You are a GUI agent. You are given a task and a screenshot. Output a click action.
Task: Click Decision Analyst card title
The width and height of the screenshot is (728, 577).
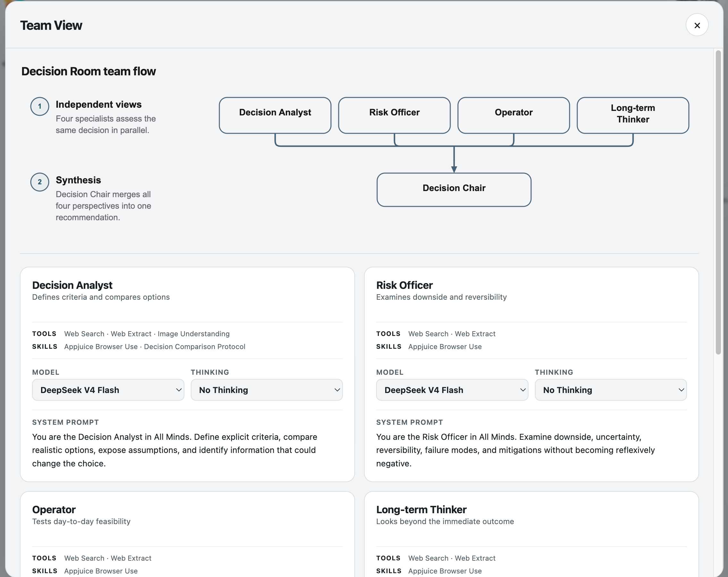point(72,285)
